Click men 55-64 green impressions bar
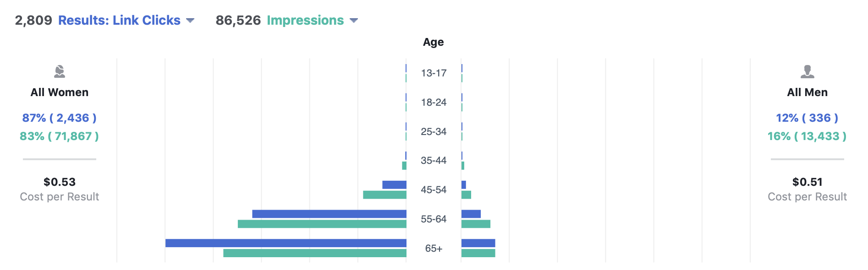Screen dimensions: 868x270 476,224
